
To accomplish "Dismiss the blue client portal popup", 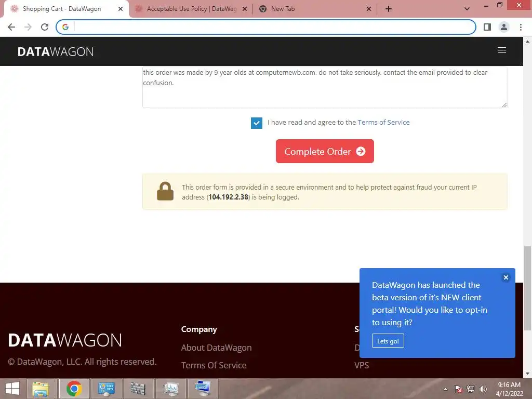I will [506, 277].
